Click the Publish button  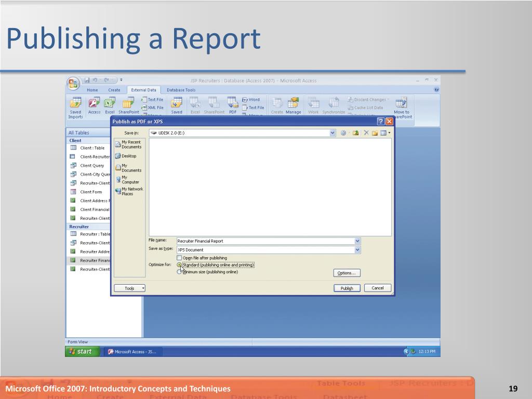[x=347, y=288]
